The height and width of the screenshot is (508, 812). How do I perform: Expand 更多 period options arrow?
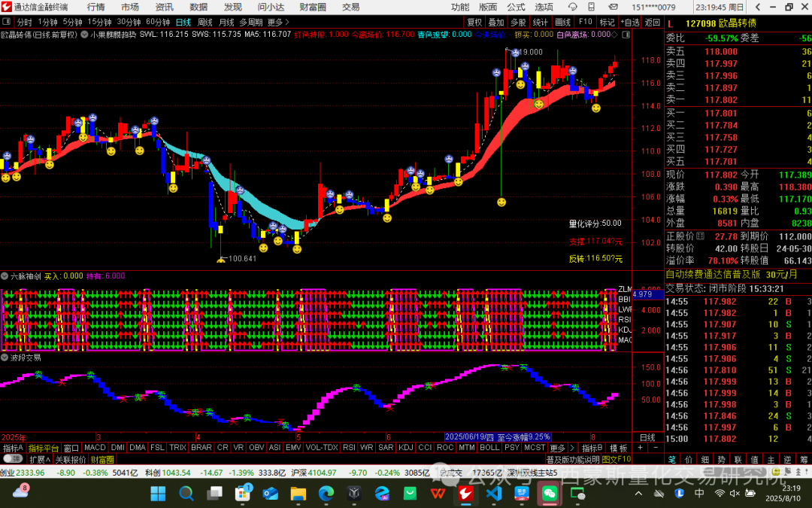(x=287, y=23)
